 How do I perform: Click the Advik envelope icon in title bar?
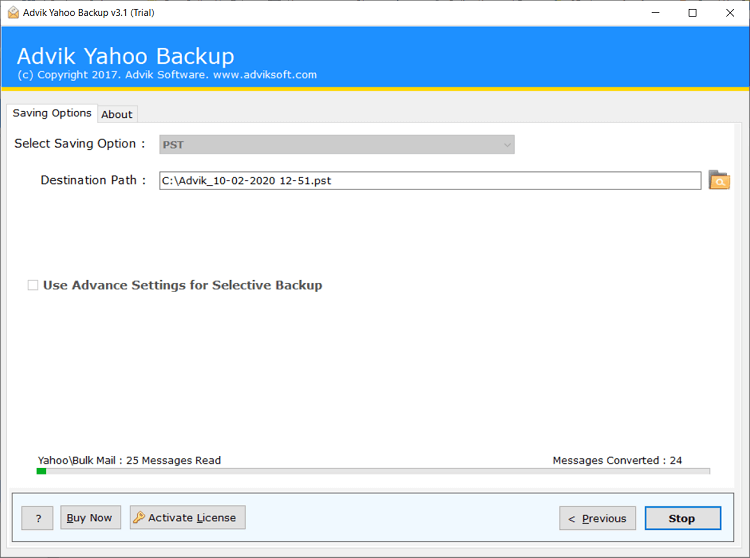13,13
